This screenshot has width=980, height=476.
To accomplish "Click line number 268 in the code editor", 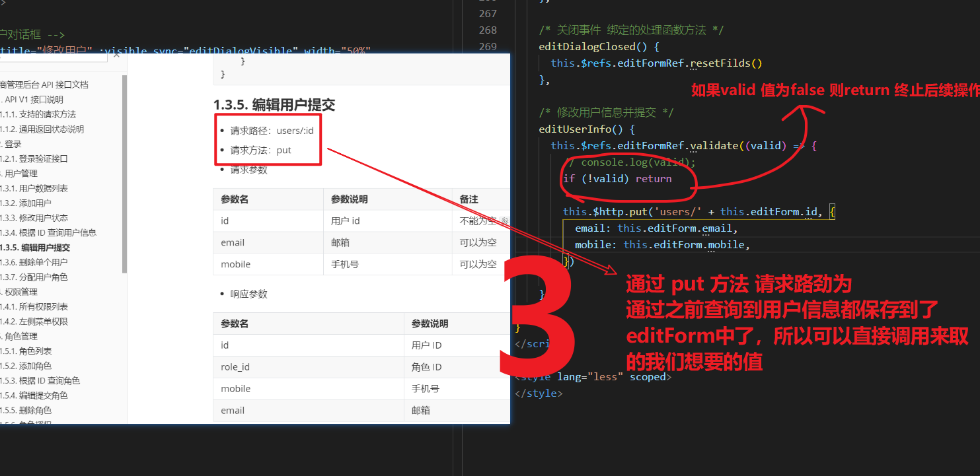I will [487, 30].
